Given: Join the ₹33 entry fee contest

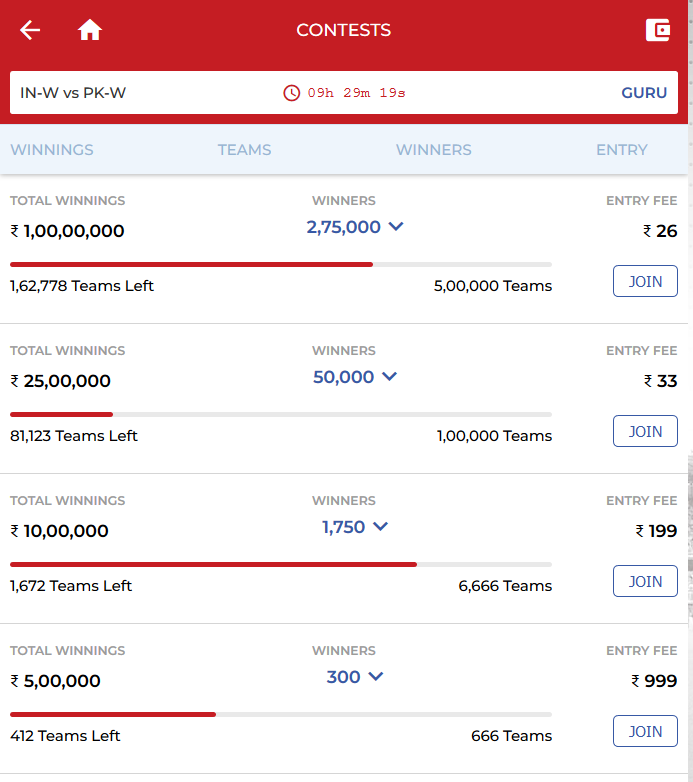Looking at the screenshot, I should pyautogui.click(x=645, y=431).
